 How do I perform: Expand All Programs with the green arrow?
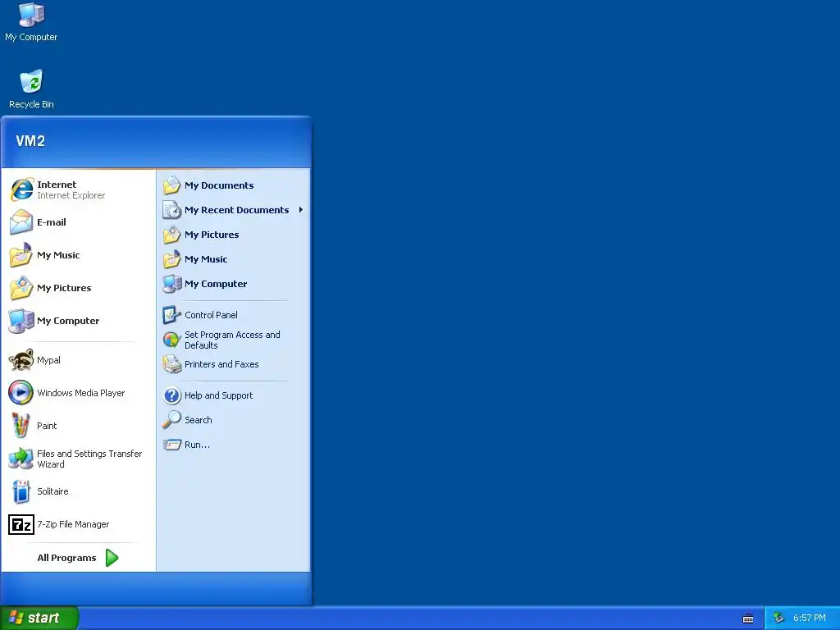tap(112, 558)
